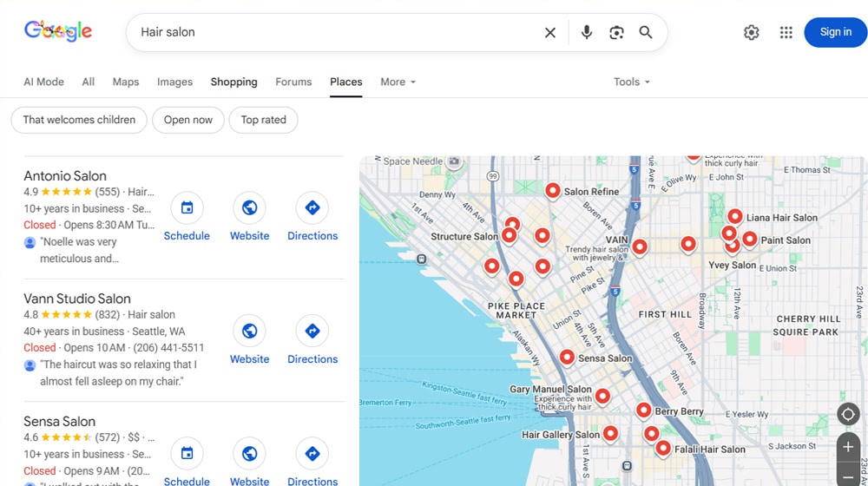
Task: Select the VAIN map pin
Action: pos(640,247)
